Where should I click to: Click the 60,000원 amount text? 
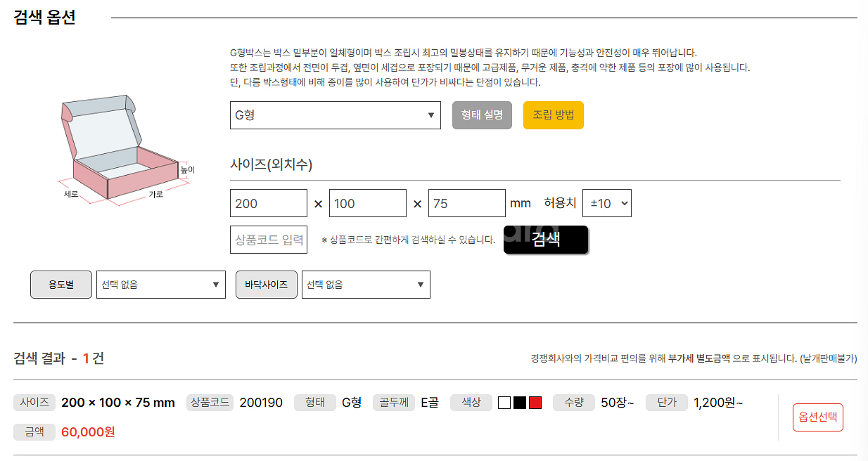coord(88,431)
